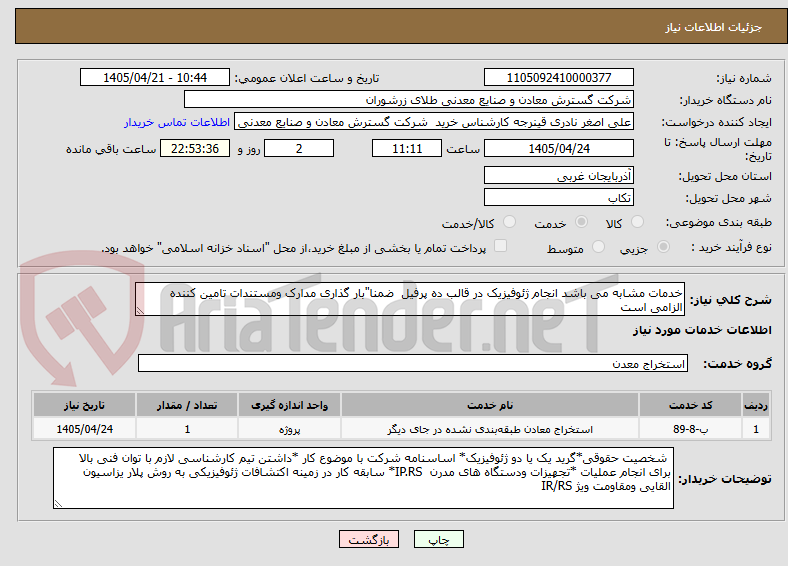The image size is (788, 566).
Task: Click the request creator name field
Action: (x=434, y=122)
